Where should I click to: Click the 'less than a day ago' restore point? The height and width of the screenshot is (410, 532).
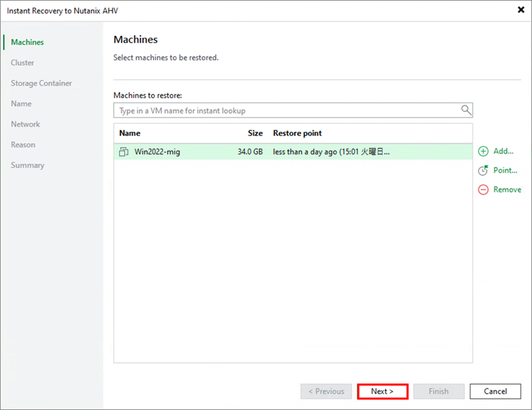coord(331,152)
